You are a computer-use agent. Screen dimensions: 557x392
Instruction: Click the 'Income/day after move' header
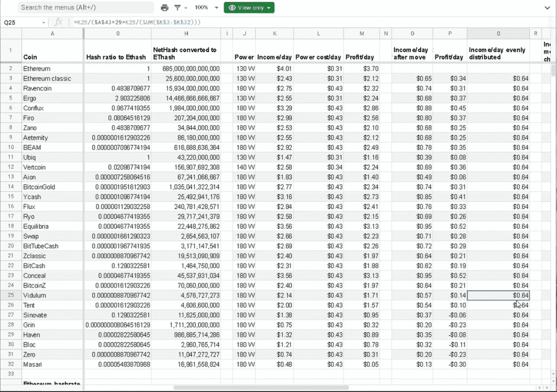[412, 51]
